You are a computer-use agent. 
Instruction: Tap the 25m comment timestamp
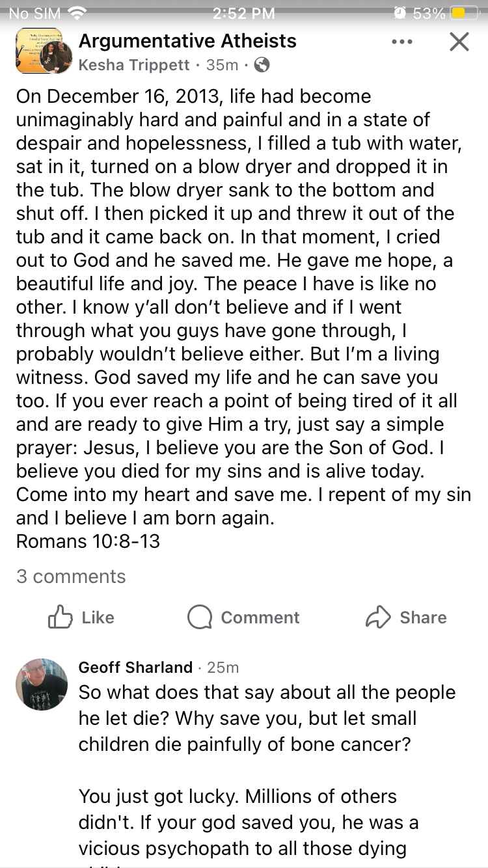(223, 667)
